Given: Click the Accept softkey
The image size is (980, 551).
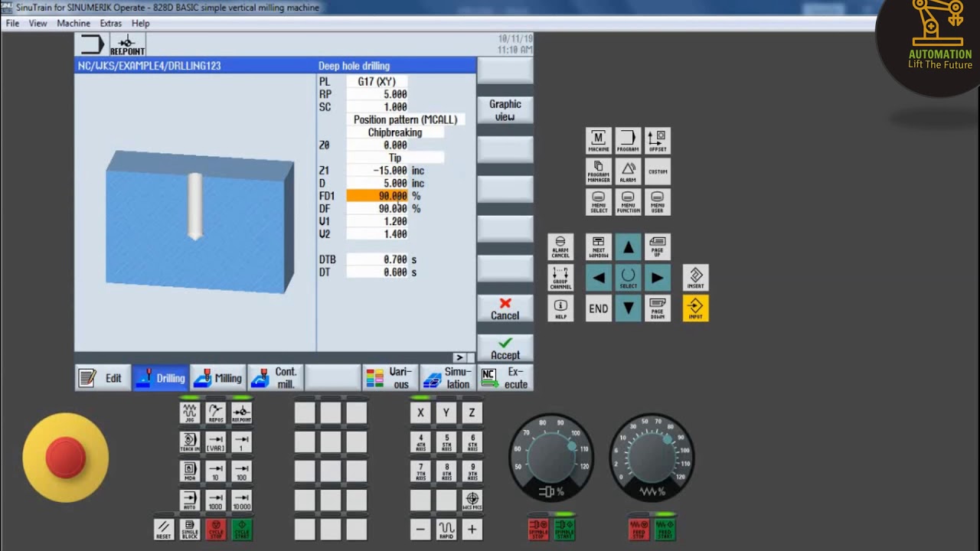Looking at the screenshot, I should [x=505, y=349].
